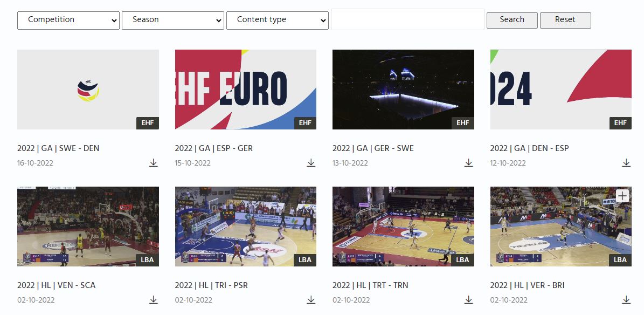Expand the Season dropdown
The image size is (644, 315).
tap(172, 20)
